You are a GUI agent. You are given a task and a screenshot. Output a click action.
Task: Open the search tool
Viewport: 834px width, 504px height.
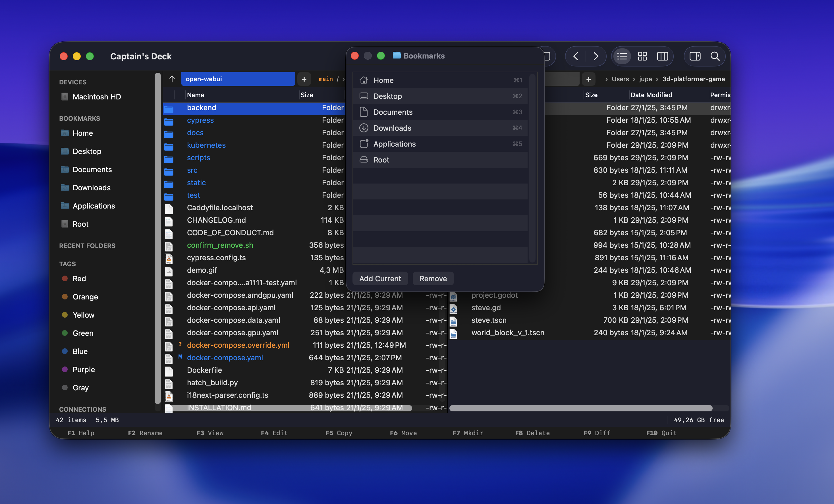coord(715,56)
